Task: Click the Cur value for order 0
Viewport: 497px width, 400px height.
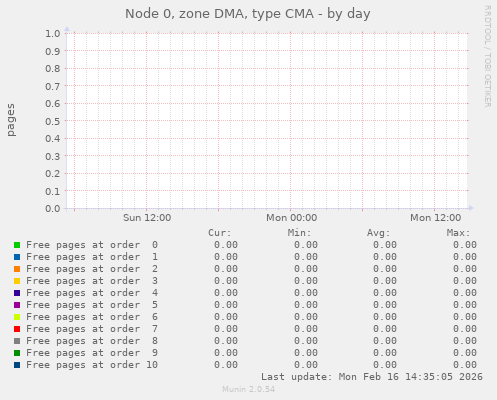Action: [226, 245]
